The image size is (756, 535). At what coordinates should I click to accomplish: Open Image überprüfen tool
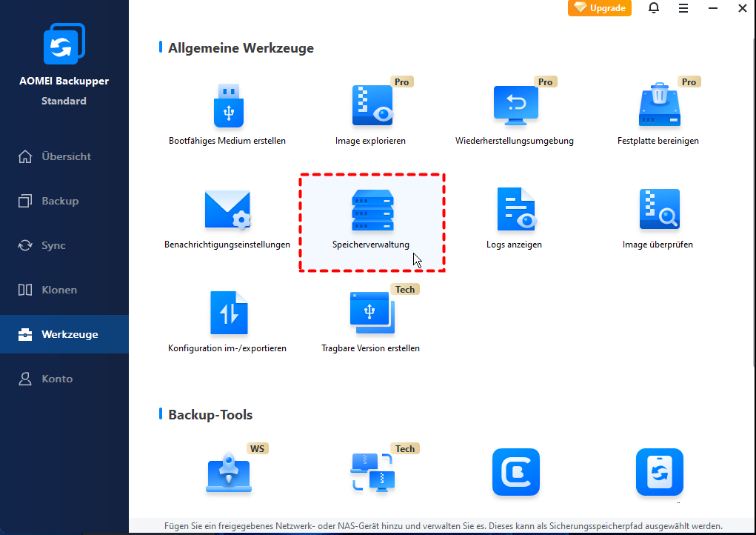point(659,210)
